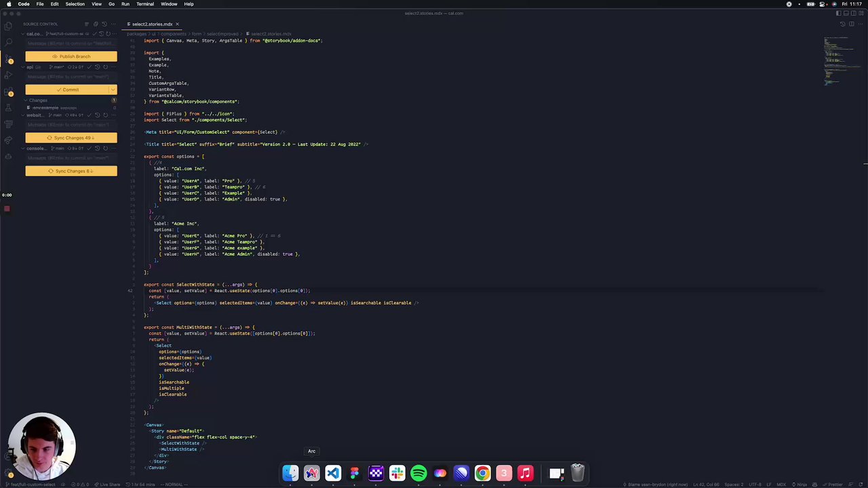Screen dimensions: 868x488
Task: Open the Commit button dropdown arrow
Action: [x=113, y=89]
